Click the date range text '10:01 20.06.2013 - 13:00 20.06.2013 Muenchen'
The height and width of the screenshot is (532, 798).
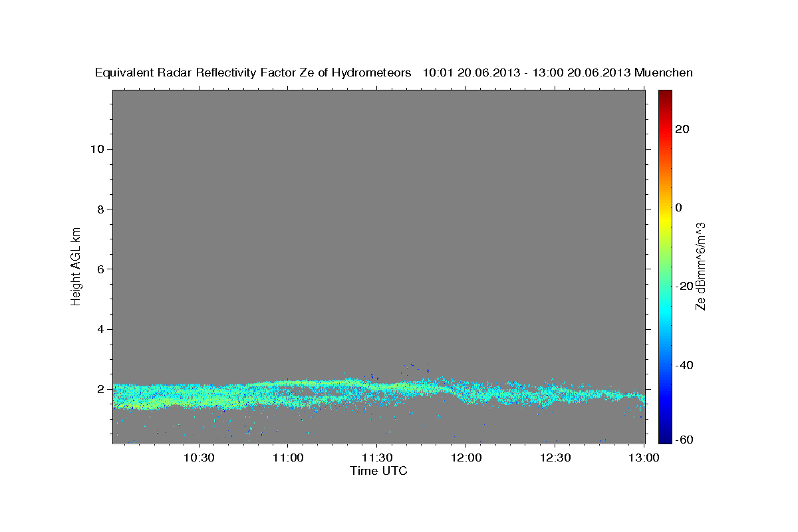coord(558,73)
